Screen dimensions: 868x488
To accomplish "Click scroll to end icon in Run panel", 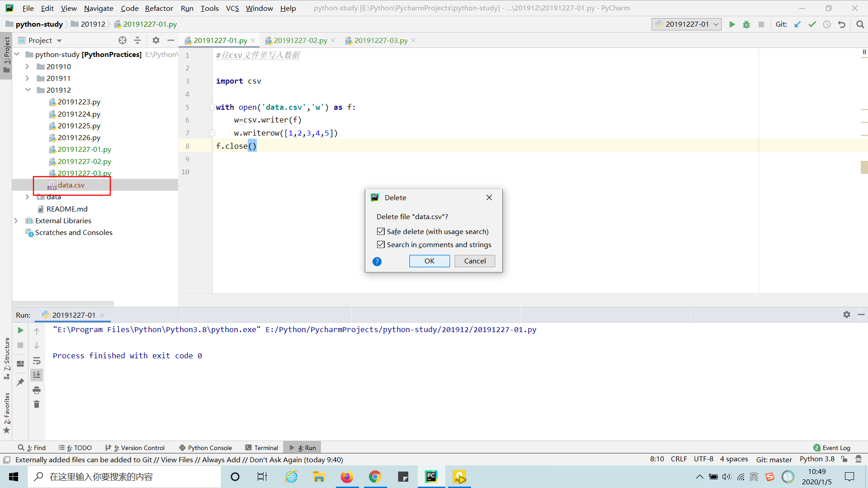I will (x=37, y=375).
